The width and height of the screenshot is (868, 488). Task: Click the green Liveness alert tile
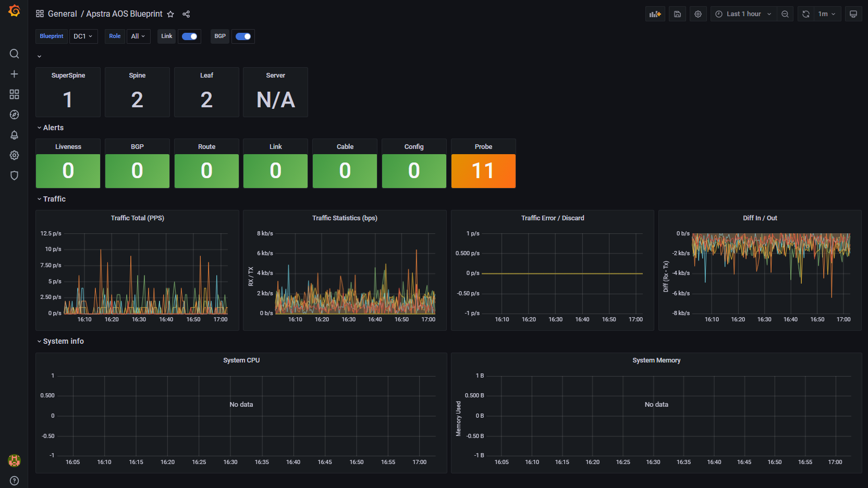68,171
